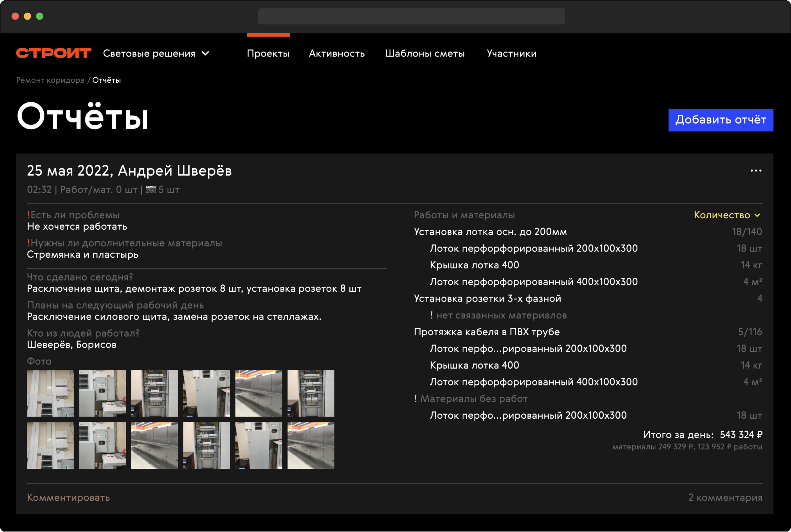This screenshot has height=532, width=791.
Task: Click the Протяжка кабеля в ПВХ трубе item
Action: (487, 332)
